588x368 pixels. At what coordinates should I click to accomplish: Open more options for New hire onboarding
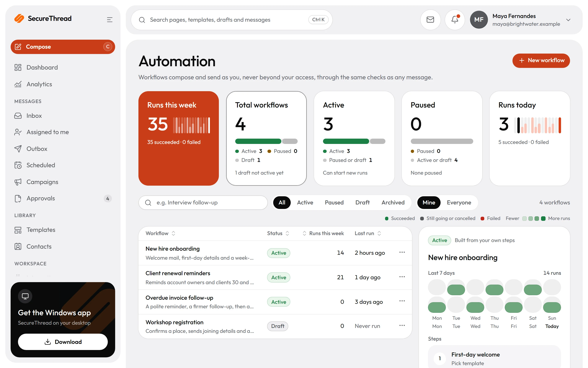tap(402, 252)
